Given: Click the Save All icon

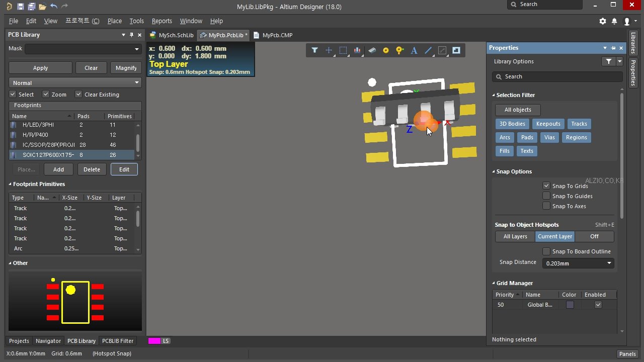Looking at the screenshot, I should pyautogui.click(x=31, y=7).
